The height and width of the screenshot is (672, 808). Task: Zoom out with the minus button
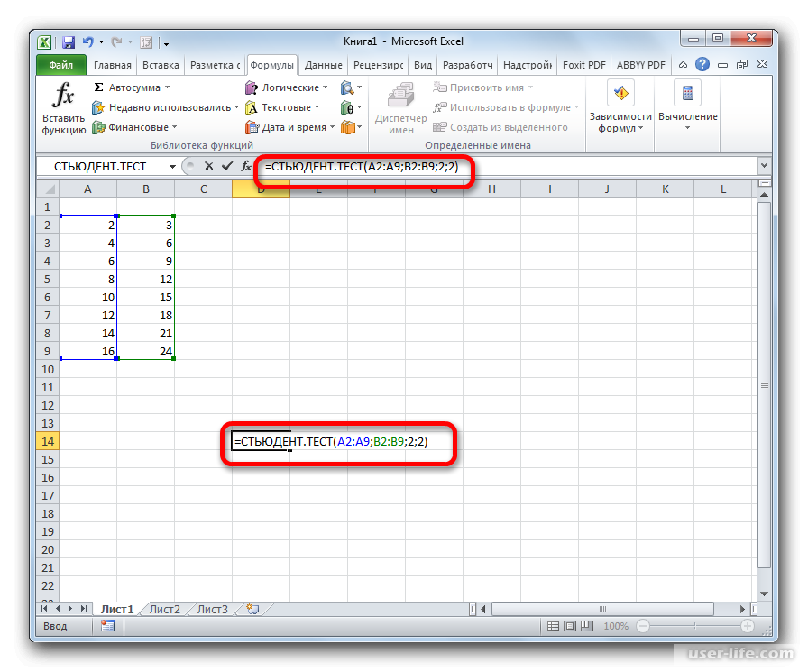tap(643, 626)
